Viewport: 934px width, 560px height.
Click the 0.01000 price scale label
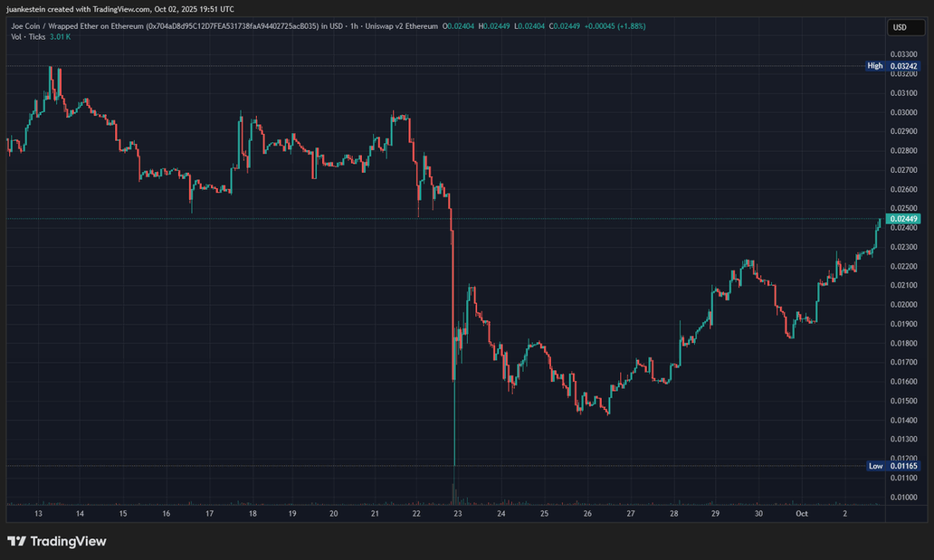click(x=903, y=497)
